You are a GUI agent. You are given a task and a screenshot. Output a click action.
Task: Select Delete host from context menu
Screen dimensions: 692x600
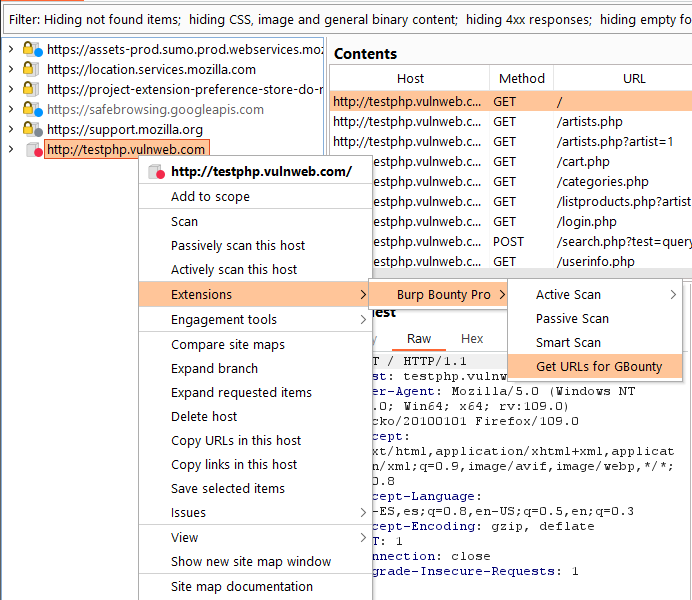pos(255,416)
